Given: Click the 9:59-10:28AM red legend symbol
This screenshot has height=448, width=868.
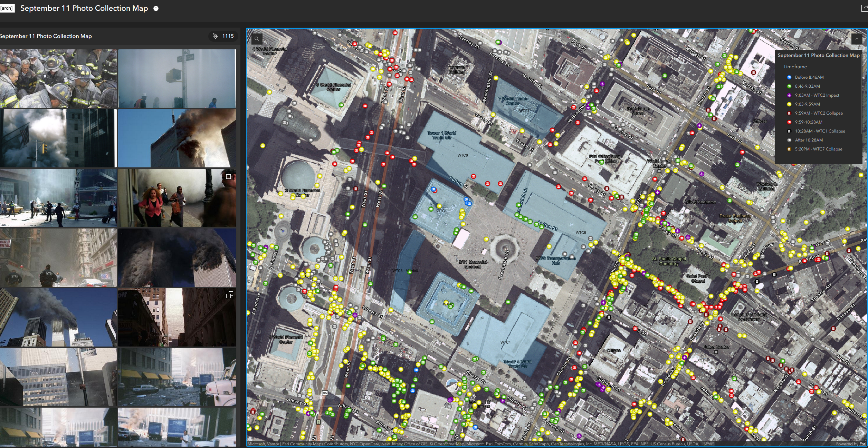Looking at the screenshot, I should click(x=789, y=122).
